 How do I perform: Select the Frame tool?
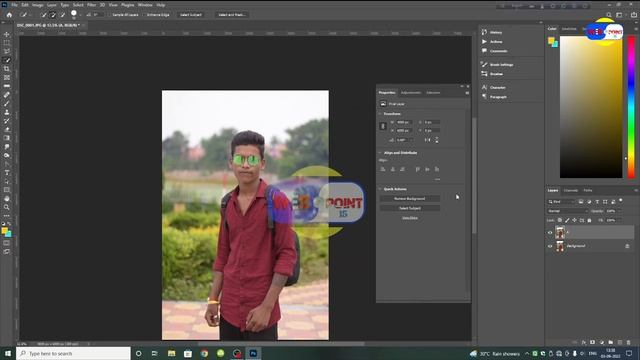pyautogui.click(x=7, y=77)
